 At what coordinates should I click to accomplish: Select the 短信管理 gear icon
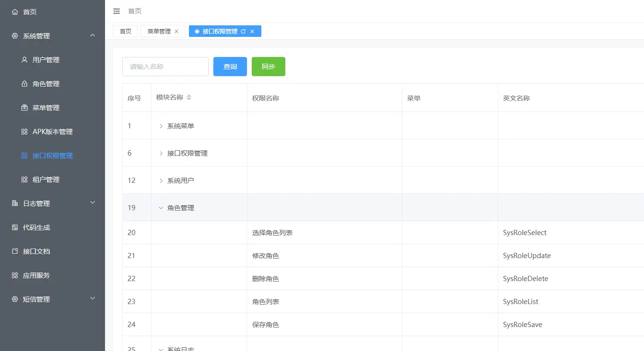click(16, 299)
